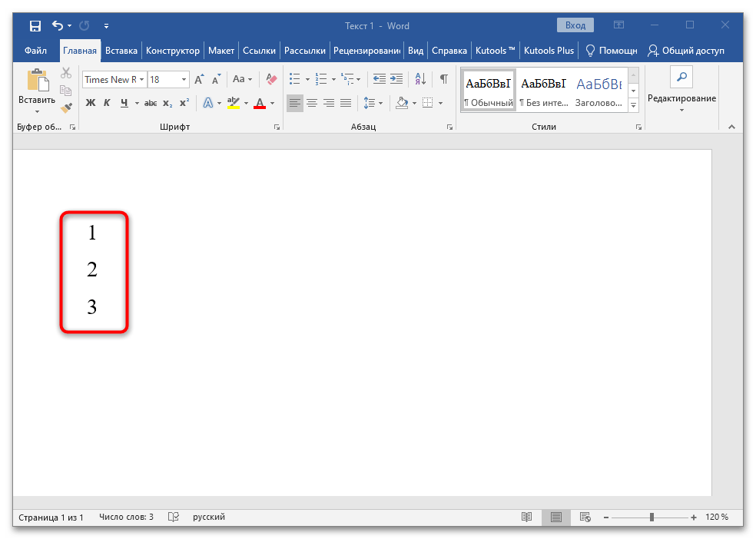The height and width of the screenshot is (539, 756).
Task: Decrease font size with small A icon
Action: click(x=216, y=80)
